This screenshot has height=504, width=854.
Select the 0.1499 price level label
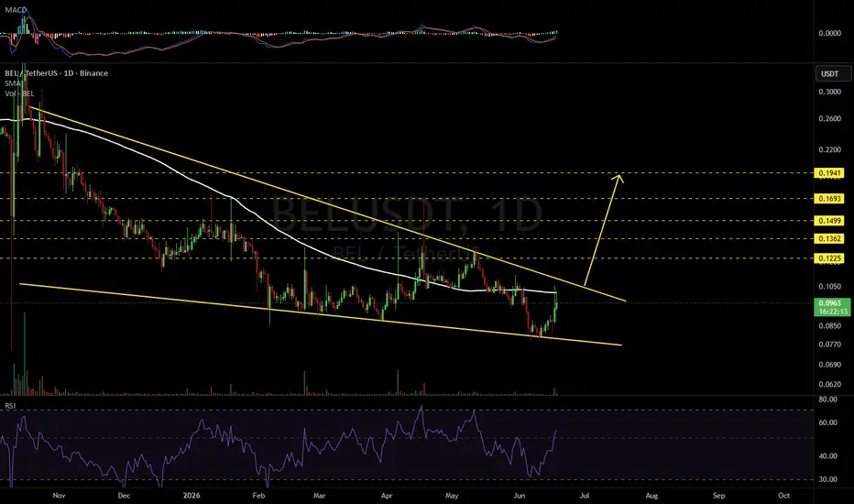coord(829,221)
